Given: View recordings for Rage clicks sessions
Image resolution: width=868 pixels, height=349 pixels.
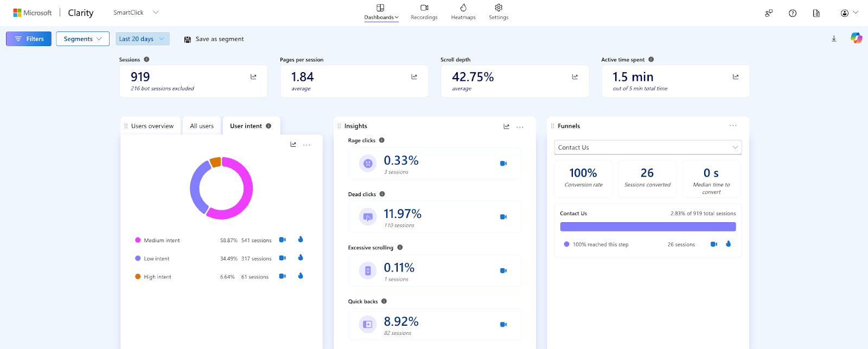Looking at the screenshot, I should click(x=503, y=163).
